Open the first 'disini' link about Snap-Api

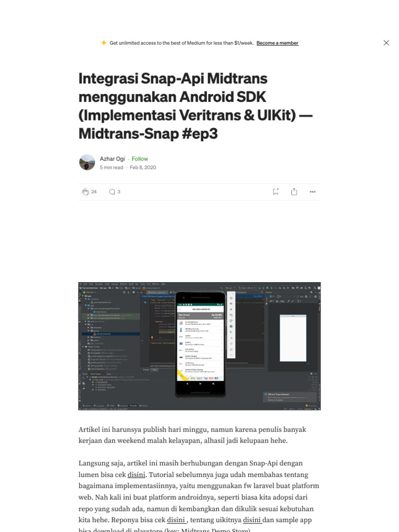tap(137, 475)
